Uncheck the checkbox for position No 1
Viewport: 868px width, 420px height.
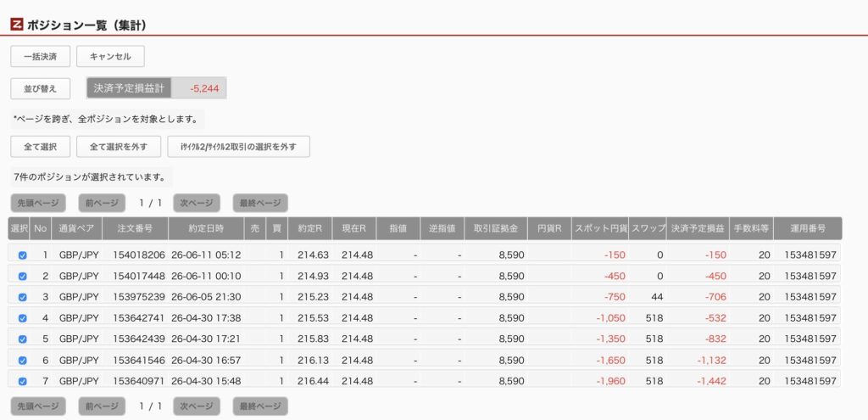[22, 255]
